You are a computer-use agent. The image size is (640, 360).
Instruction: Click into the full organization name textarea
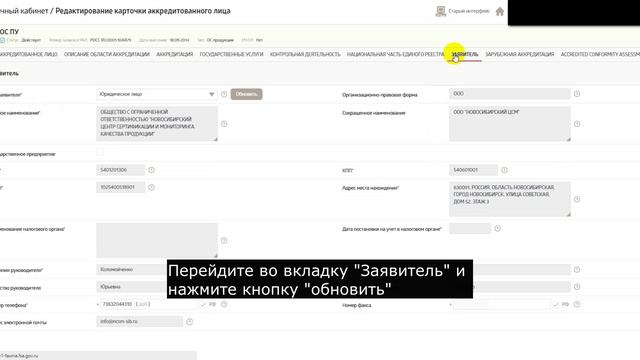coord(157,124)
